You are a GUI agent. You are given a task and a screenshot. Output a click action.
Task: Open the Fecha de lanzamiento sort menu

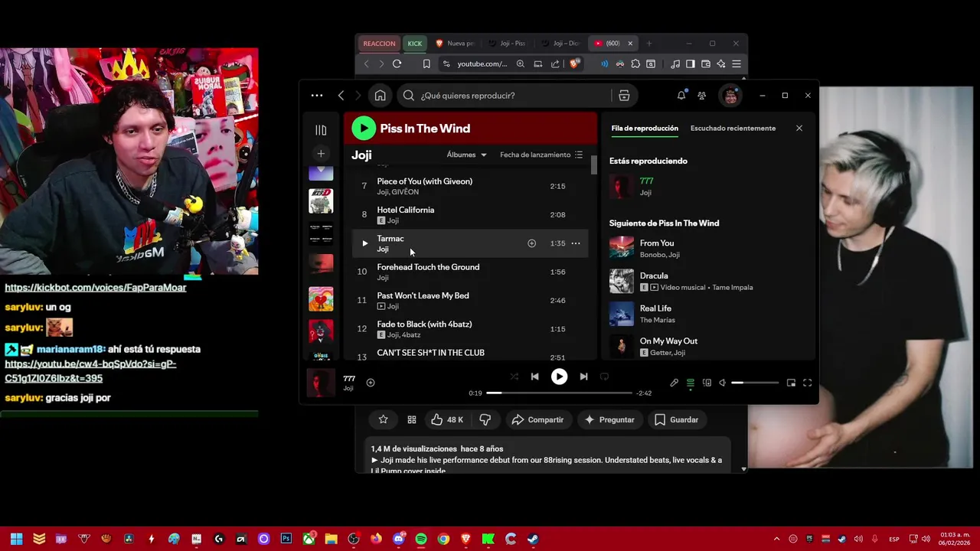tap(541, 155)
